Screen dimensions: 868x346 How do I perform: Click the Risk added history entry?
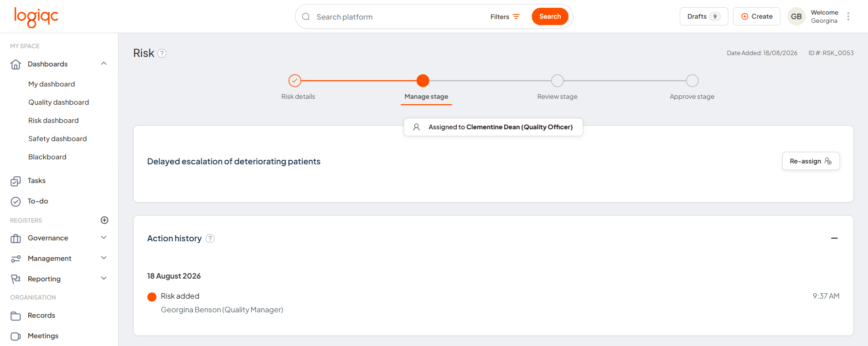click(180, 296)
